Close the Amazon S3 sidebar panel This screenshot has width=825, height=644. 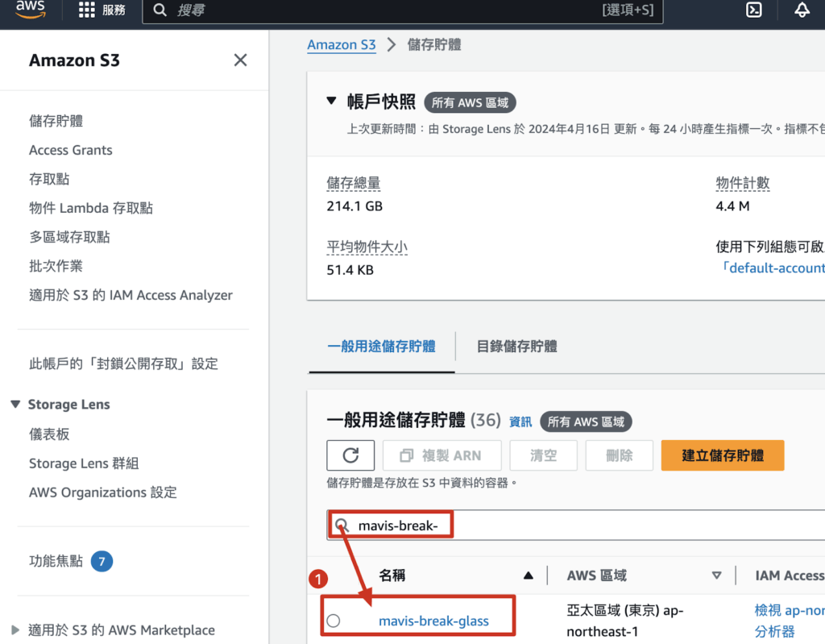tap(240, 60)
